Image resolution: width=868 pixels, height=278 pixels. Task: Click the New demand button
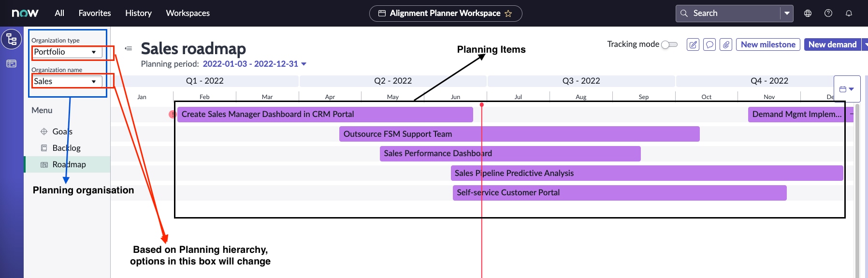pyautogui.click(x=832, y=44)
